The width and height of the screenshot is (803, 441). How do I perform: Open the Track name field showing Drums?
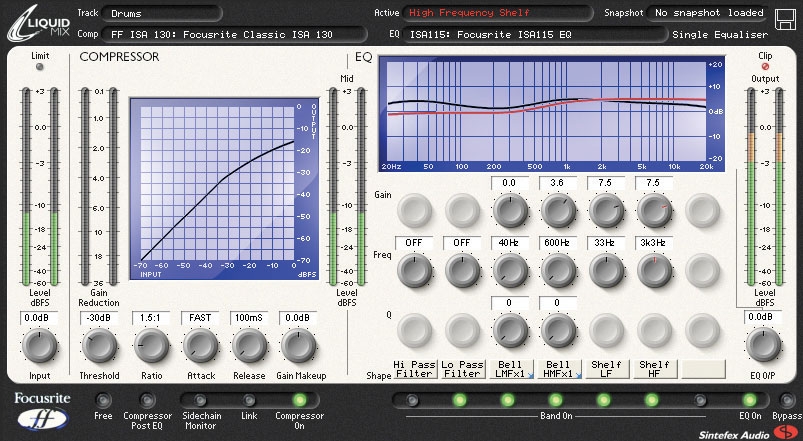162,13
